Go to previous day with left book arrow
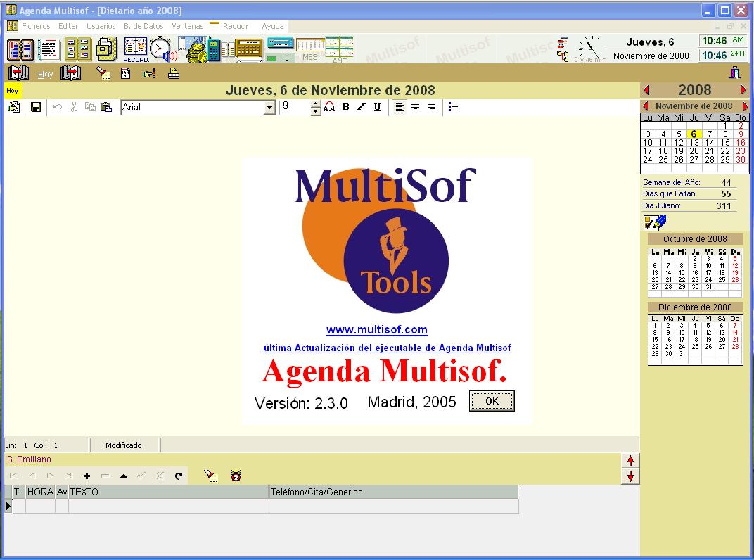The width and height of the screenshot is (754, 560). click(18, 73)
